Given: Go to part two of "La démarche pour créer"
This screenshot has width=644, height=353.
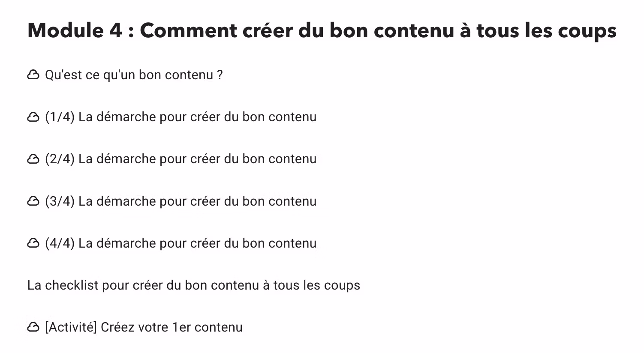Looking at the screenshot, I should [x=197, y=159].
